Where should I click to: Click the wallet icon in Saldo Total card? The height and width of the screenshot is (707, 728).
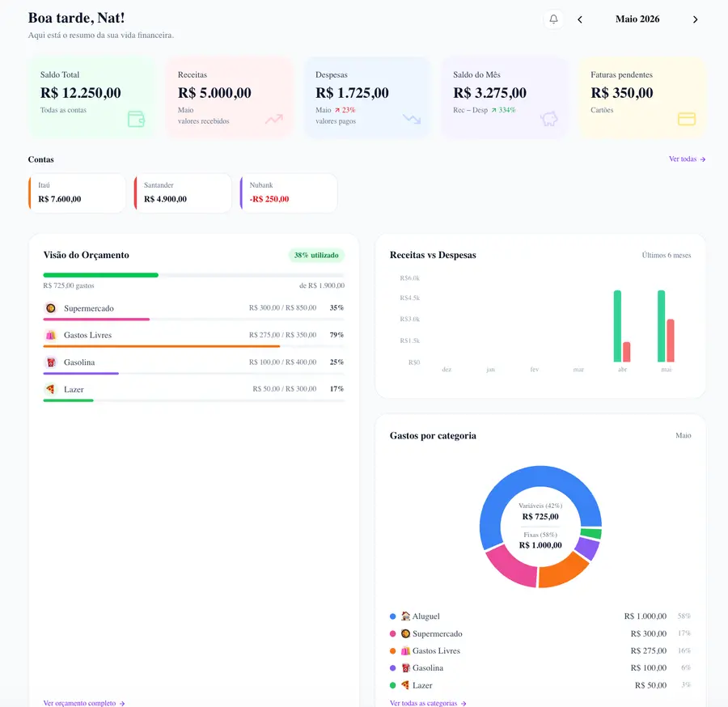tap(136, 119)
